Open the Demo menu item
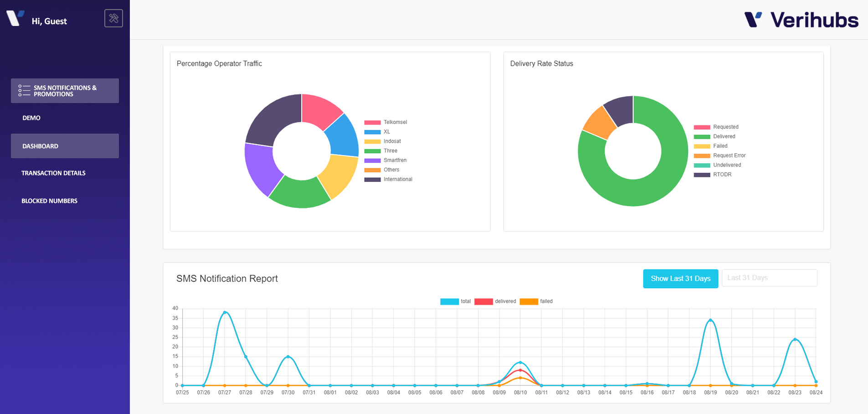 pyautogui.click(x=31, y=118)
